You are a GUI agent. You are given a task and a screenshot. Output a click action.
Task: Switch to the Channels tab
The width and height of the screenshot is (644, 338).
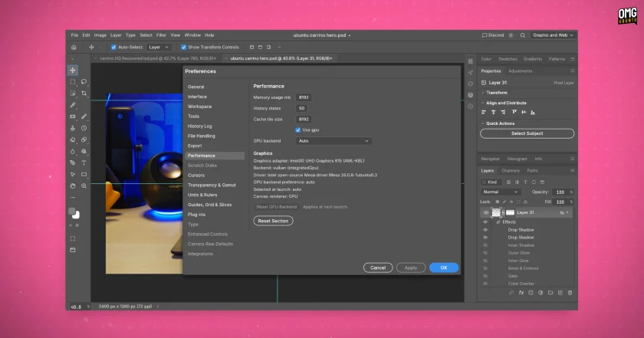[x=511, y=170]
